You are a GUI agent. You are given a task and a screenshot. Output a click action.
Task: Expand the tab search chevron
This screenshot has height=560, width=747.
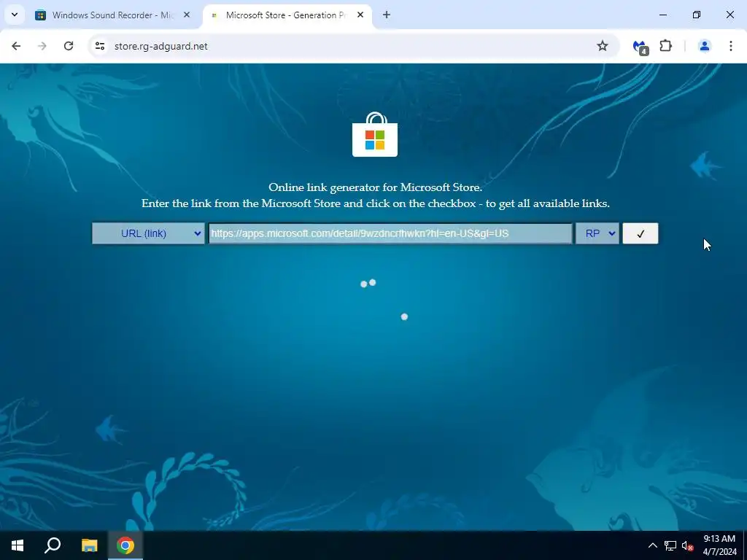pyautogui.click(x=15, y=15)
